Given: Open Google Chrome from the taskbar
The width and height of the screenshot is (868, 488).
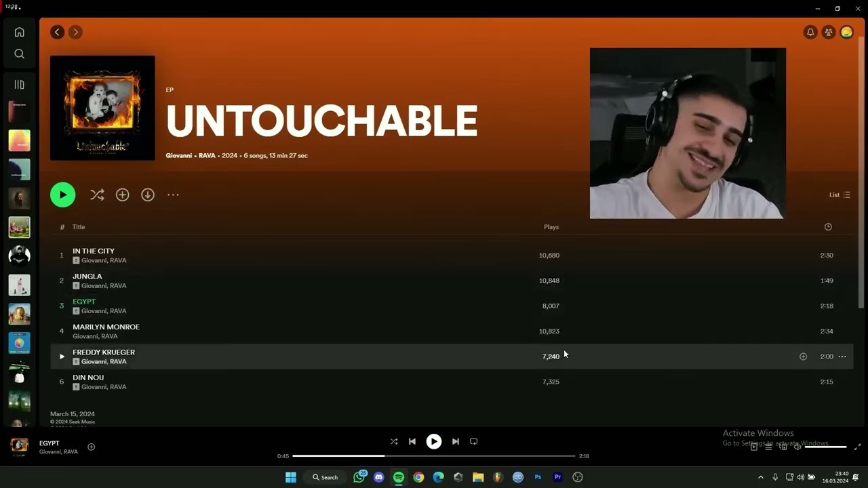Looking at the screenshot, I should [x=418, y=477].
